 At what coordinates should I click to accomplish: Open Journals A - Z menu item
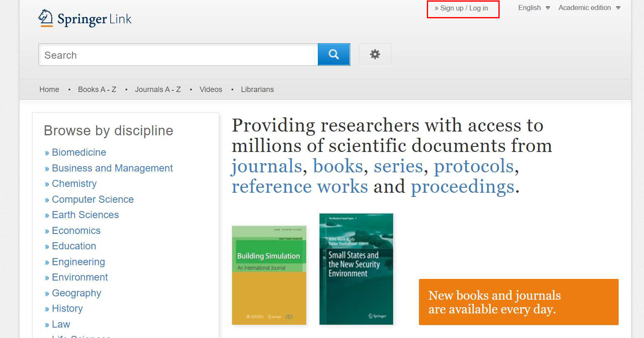158,89
